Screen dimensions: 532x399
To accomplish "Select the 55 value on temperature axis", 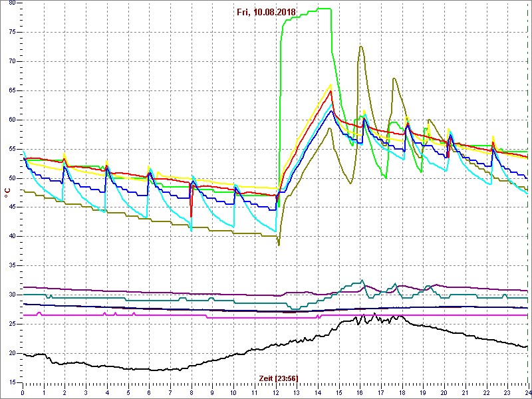I will [x=12, y=149].
